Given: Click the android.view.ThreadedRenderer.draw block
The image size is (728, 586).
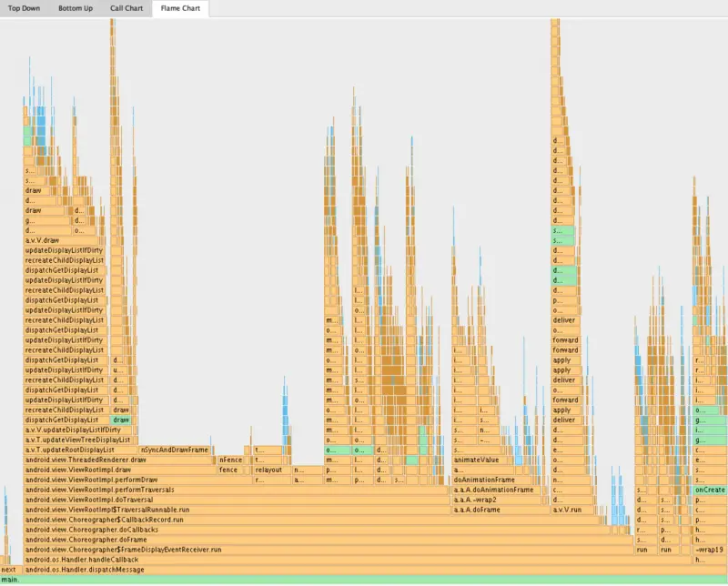Looking at the screenshot, I should tap(118, 460).
